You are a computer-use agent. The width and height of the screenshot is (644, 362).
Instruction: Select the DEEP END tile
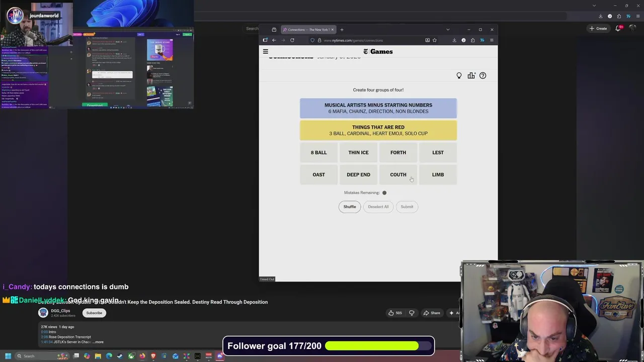pos(358,174)
